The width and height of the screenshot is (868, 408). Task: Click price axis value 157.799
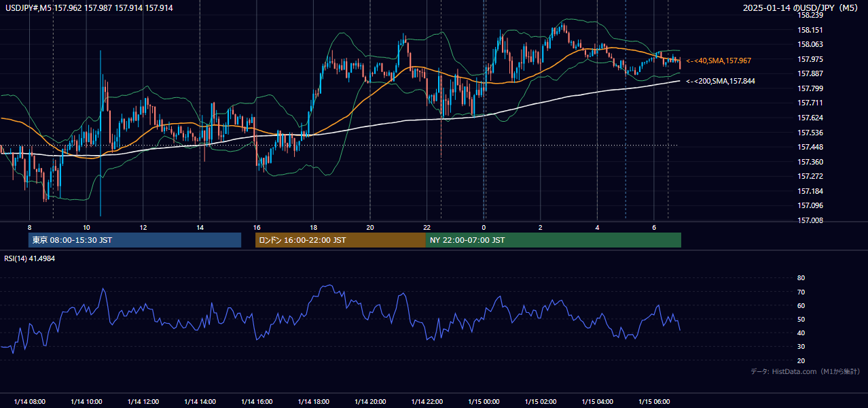tap(811, 88)
